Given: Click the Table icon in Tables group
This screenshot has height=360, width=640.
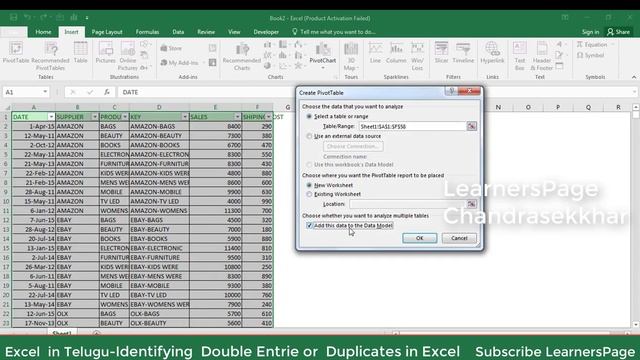Looking at the screenshot, I should click(x=80, y=53).
